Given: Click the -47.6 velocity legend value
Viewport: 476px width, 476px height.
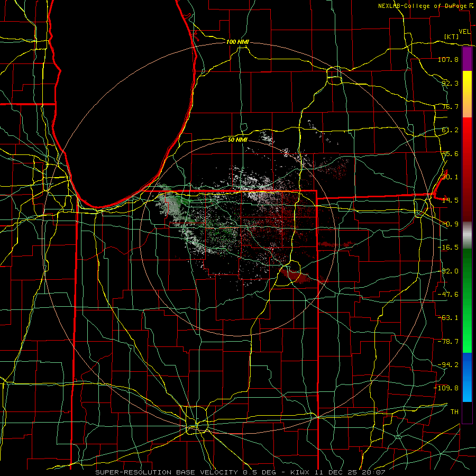Looking at the screenshot, I should tap(448, 295).
